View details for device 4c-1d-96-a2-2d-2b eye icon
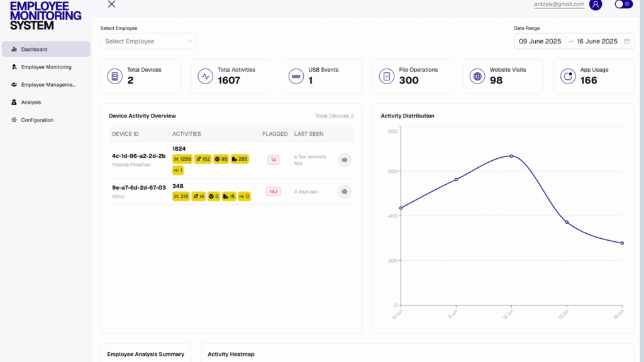This screenshot has width=644, height=362. 344,160
